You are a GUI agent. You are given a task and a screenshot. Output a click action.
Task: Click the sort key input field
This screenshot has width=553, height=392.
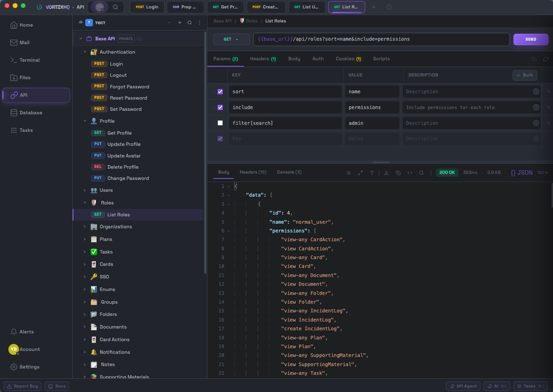click(285, 92)
